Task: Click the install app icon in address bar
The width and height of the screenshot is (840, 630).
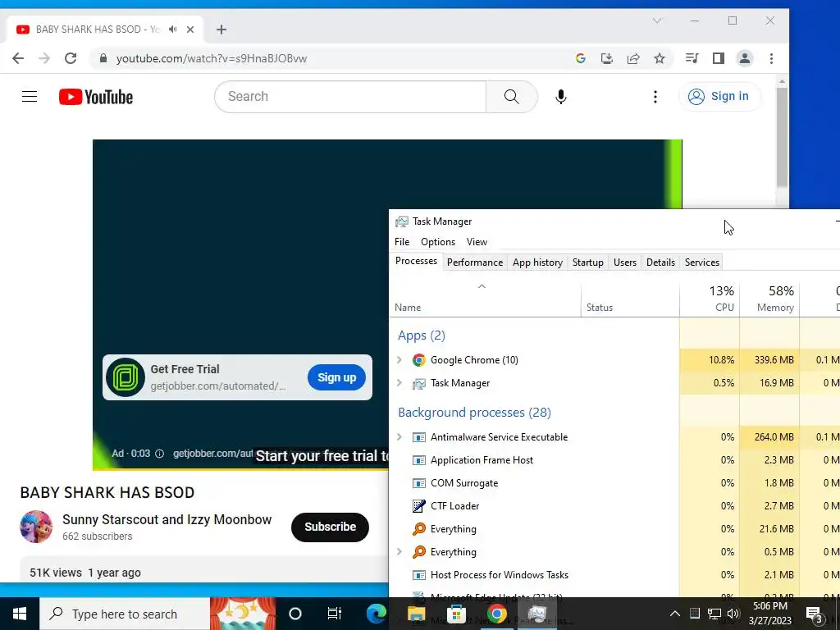Action: pos(607,58)
